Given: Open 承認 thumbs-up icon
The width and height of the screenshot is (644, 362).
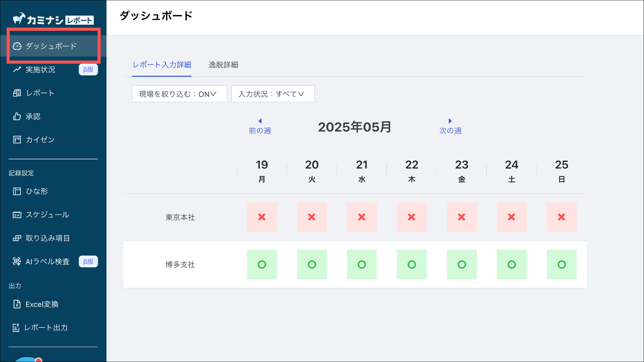Looking at the screenshot, I should pos(17,117).
